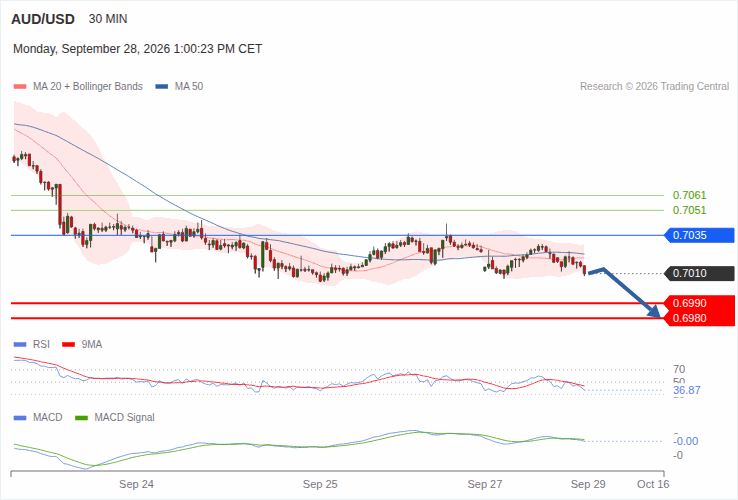Screen dimensions: 738x500
Task: Toggle the MACD legend entry
Action: point(38,418)
